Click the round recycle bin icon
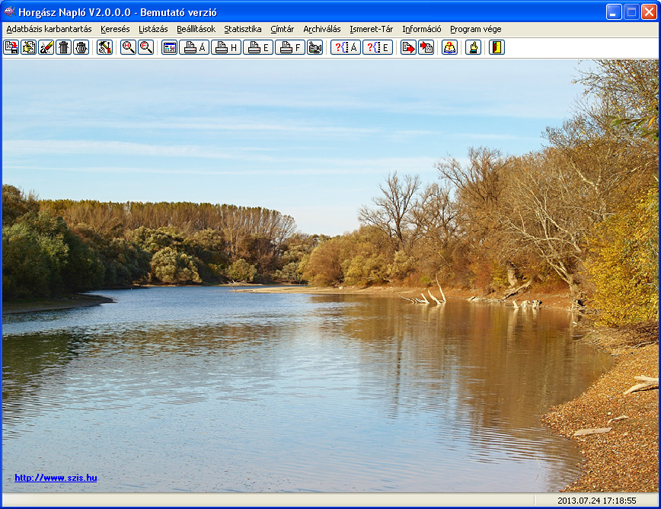 (81, 47)
